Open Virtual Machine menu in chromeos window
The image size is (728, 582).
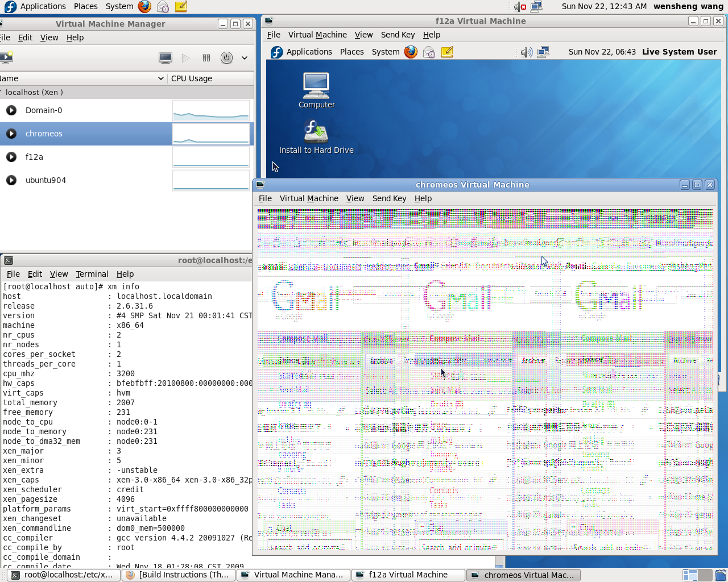(309, 198)
